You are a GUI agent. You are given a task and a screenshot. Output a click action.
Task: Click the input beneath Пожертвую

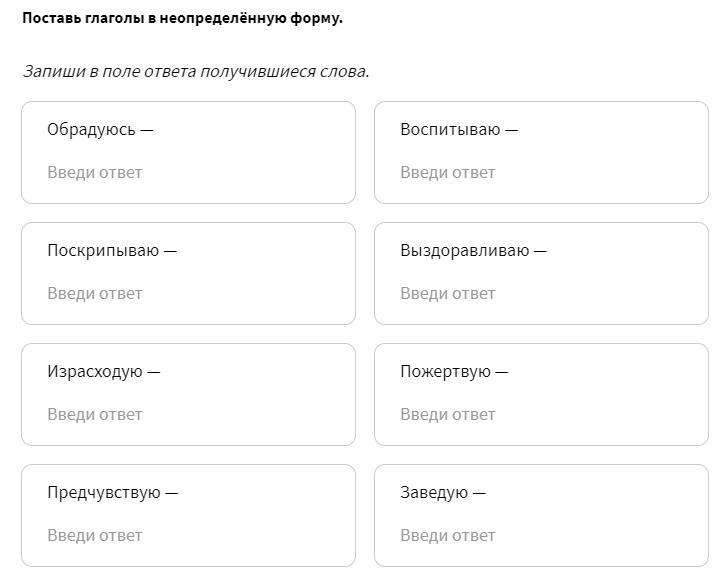coord(541,415)
